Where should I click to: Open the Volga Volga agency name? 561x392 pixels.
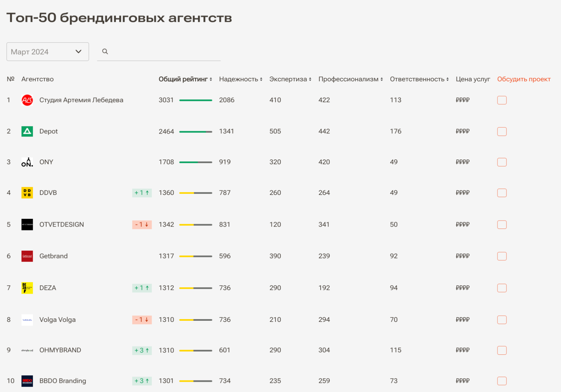(x=58, y=320)
